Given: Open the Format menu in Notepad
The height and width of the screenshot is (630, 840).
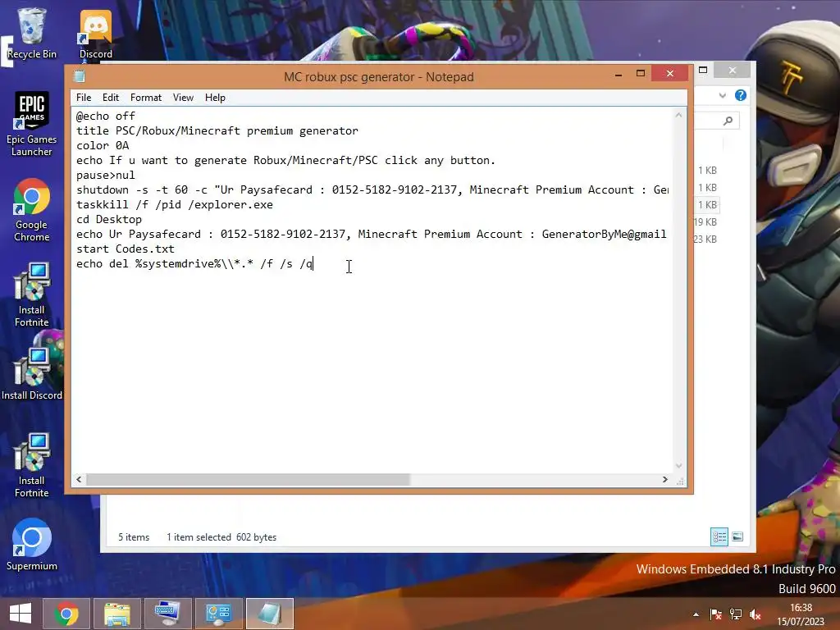Looking at the screenshot, I should tap(146, 98).
